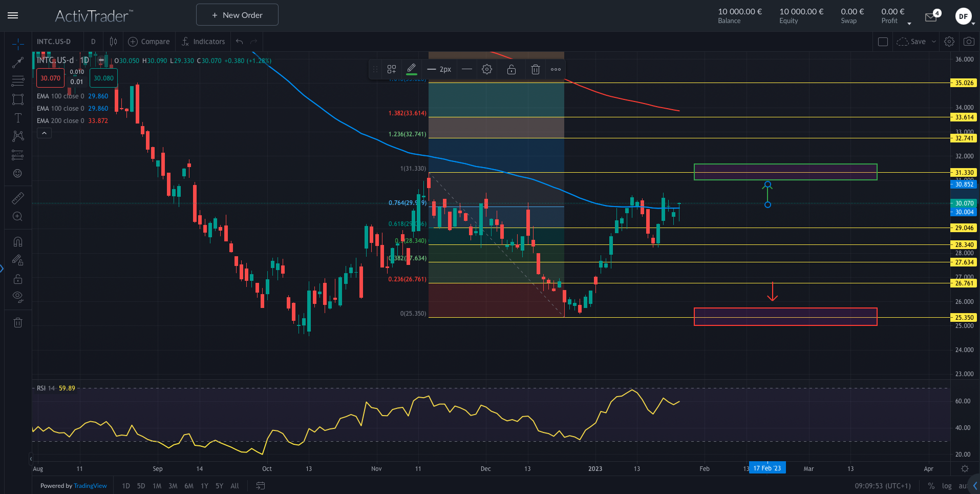Viewport: 980px width, 494px height.
Task: Select the crosshair cursor tool
Action: (x=17, y=44)
